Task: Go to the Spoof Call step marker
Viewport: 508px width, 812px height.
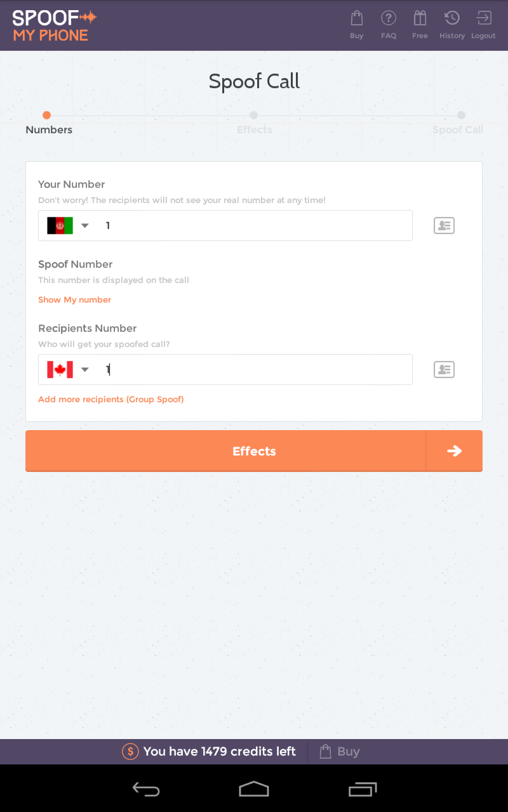Action: (x=461, y=115)
